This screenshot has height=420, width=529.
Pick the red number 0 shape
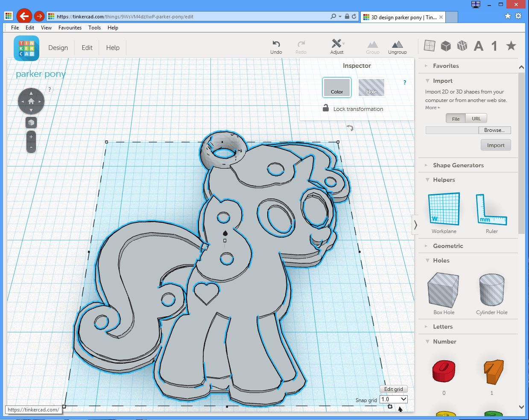pyautogui.click(x=444, y=371)
